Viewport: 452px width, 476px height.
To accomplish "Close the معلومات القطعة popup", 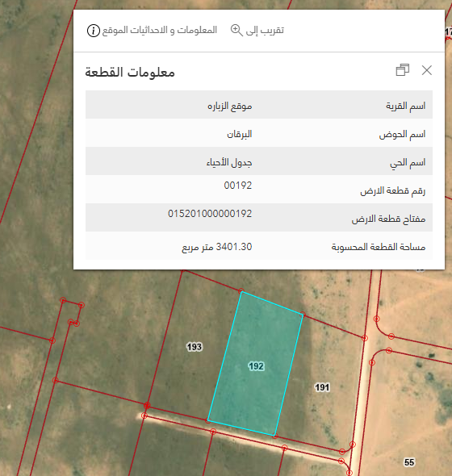I will coord(427,70).
